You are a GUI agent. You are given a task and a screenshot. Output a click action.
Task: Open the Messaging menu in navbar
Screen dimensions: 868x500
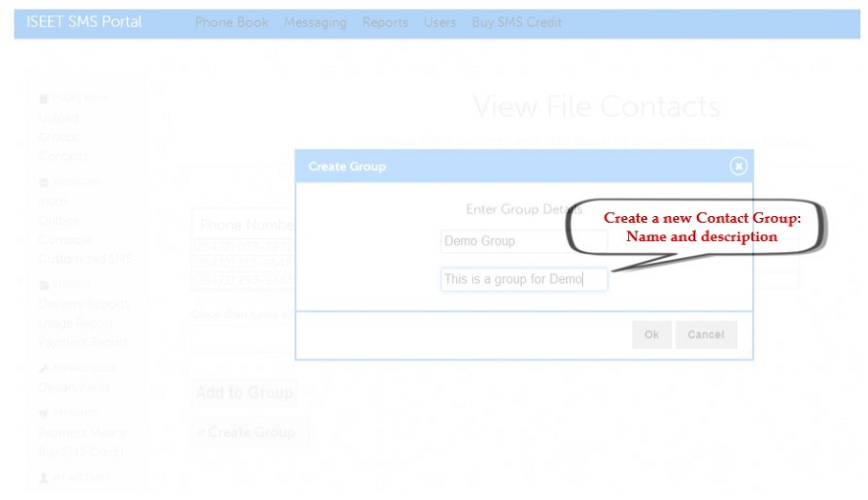[315, 22]
